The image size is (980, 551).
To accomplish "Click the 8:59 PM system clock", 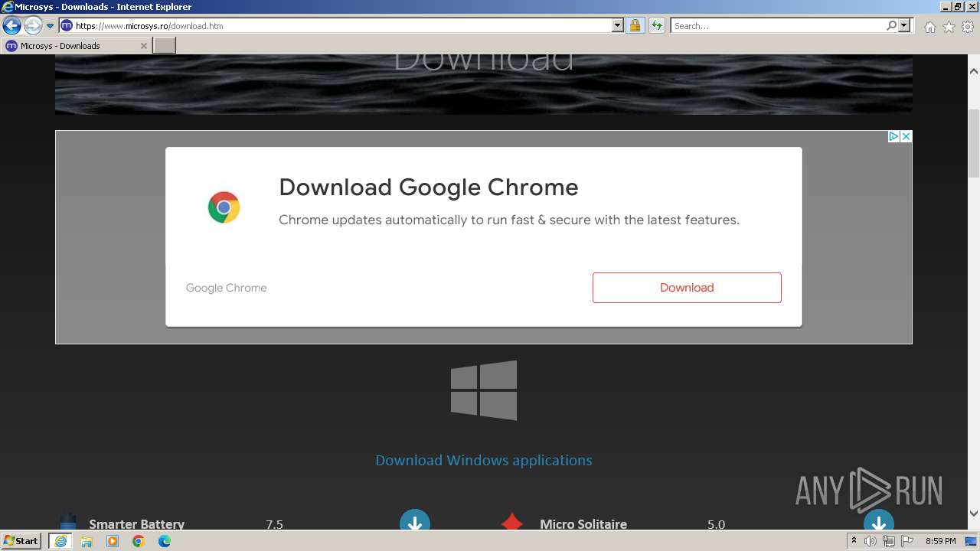I will [x=940, y=541].
